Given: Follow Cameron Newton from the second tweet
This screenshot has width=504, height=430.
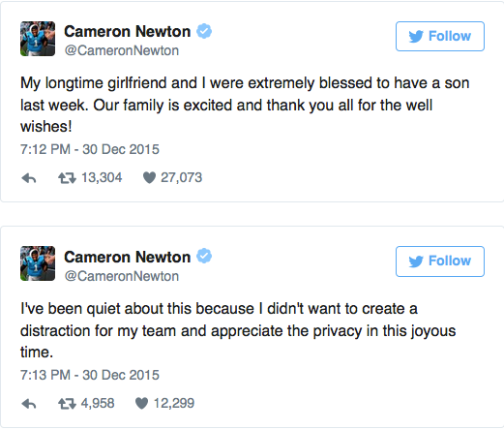Looking at the screenshot, I should pos(440,261).
